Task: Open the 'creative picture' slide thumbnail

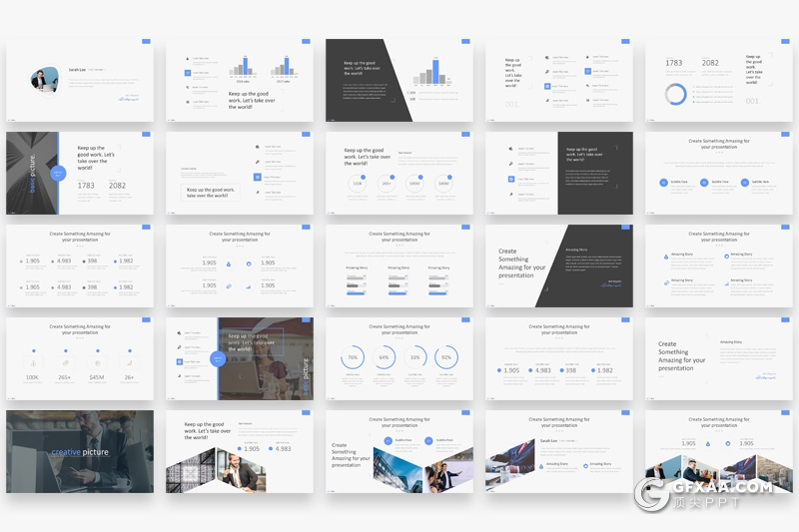Action: click(x=80, y=451)
